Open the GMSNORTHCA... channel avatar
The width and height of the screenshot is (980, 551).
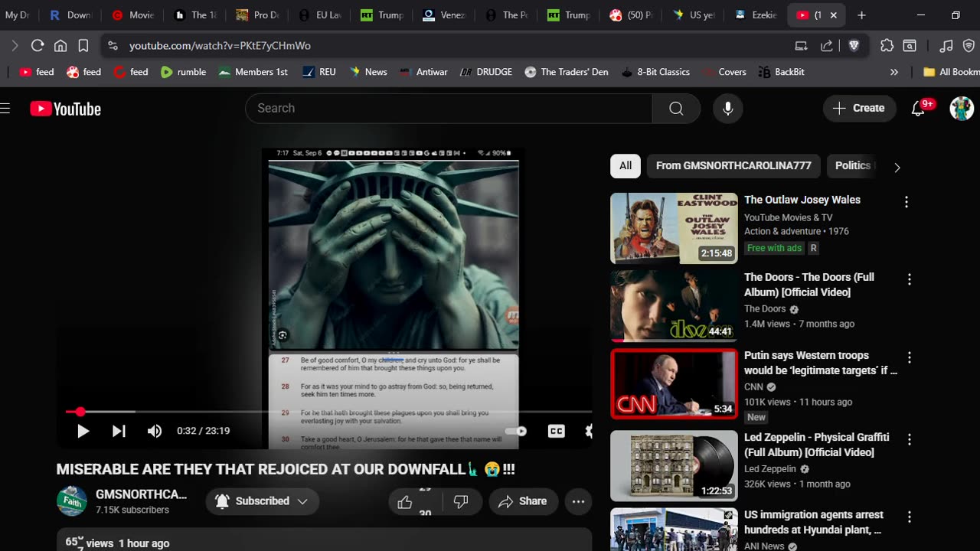click(72, 501)
